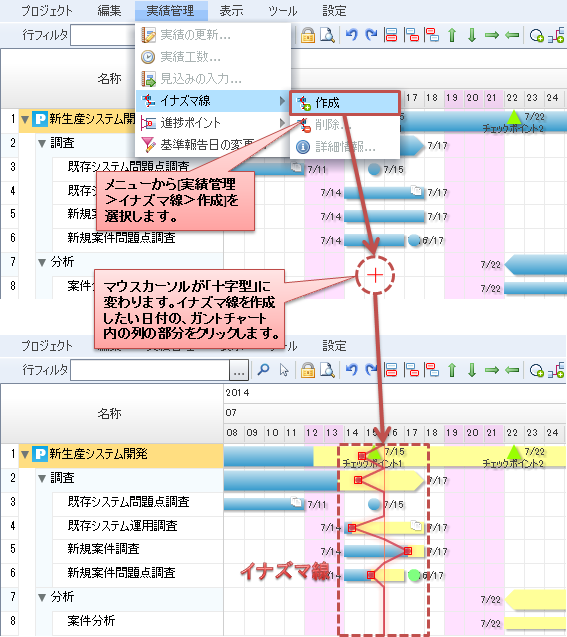Open the プロジェクト menu in top menu bar
The height and width of the screenshot is (637, 567).
[47, 11]
